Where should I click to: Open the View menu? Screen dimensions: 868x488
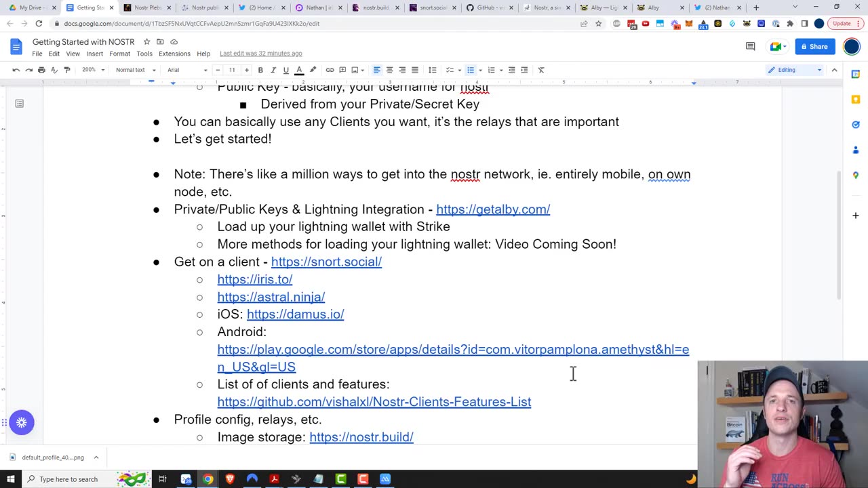(73, 54)
